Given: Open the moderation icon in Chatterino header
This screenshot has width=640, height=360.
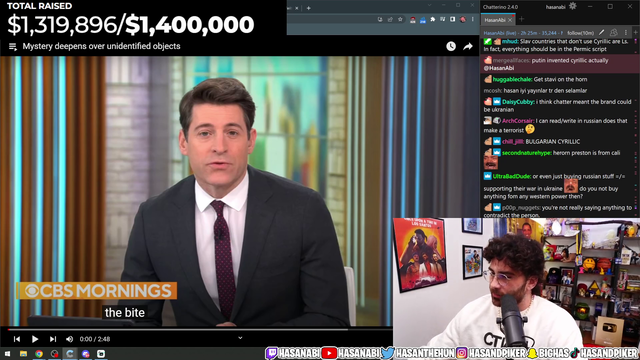Looking at the screenshot, I should pos(613,33).
